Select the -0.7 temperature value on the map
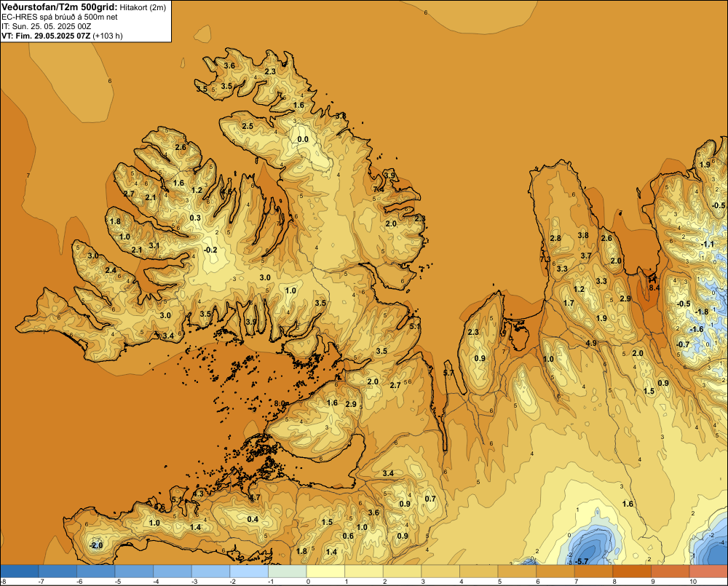Image resolution: width=728 pixels, height=586 pixels. 683,344
